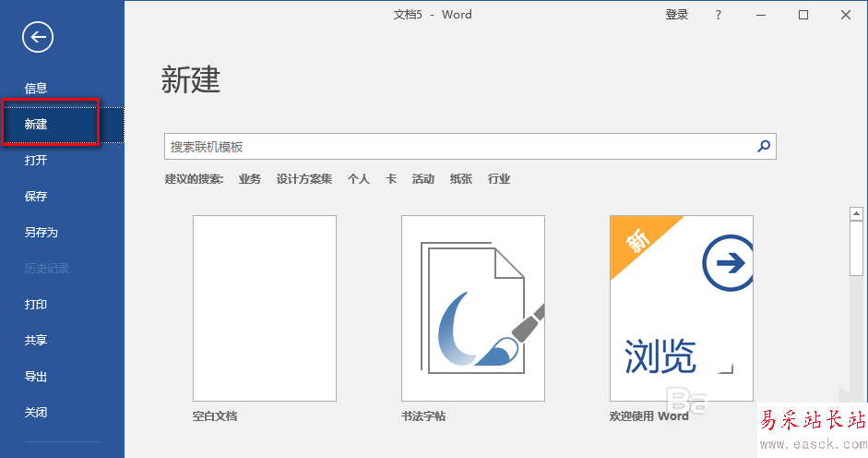
Task: Click the 欢迎使用 Word caption text
Action: pos(648,416)
